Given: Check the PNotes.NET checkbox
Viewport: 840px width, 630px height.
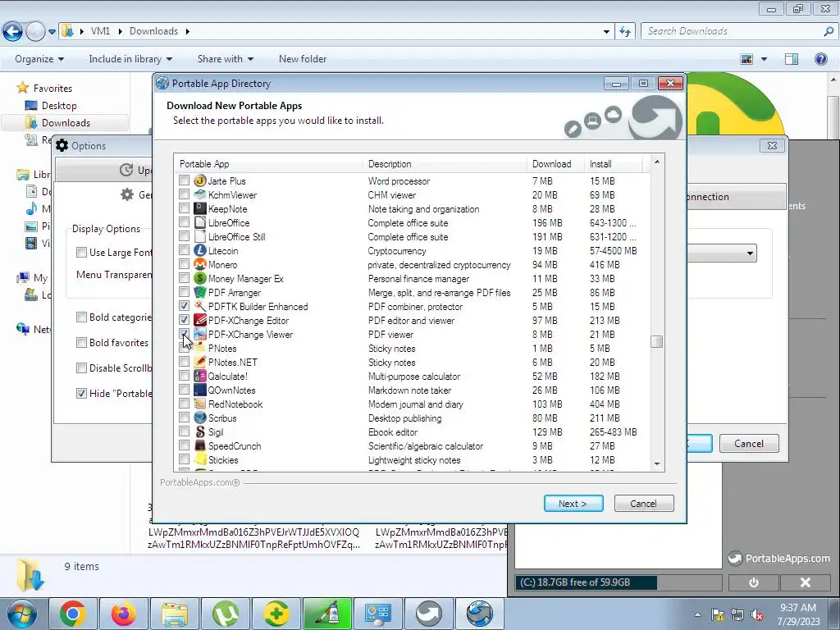Looking at the screenshot, I should click(x=185, y=362).
